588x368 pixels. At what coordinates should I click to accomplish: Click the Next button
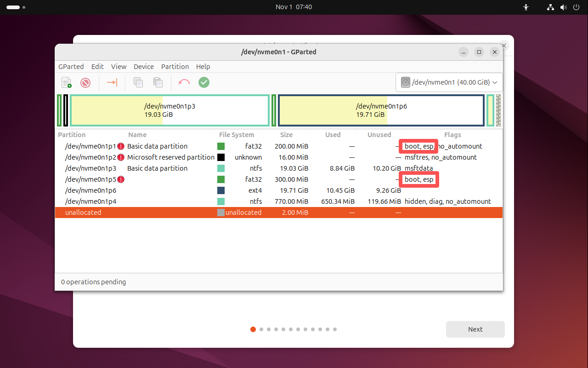tap(475, 329)
